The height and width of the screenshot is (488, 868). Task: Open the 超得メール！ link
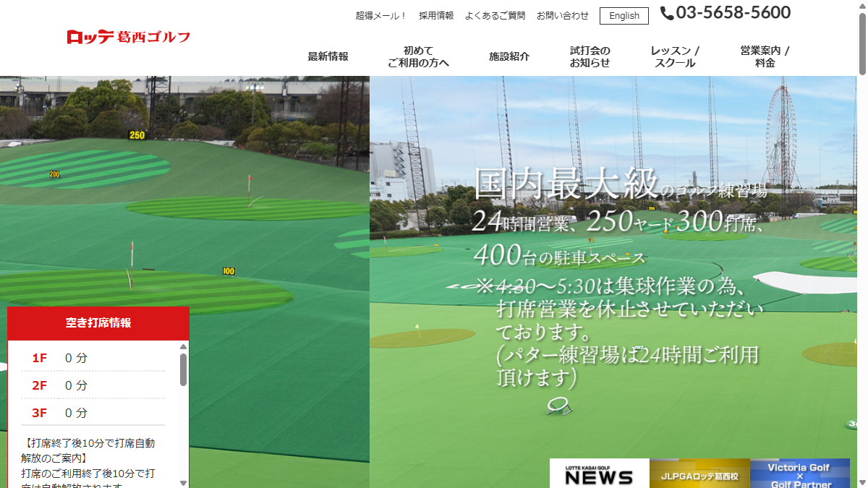pos(380,15)
